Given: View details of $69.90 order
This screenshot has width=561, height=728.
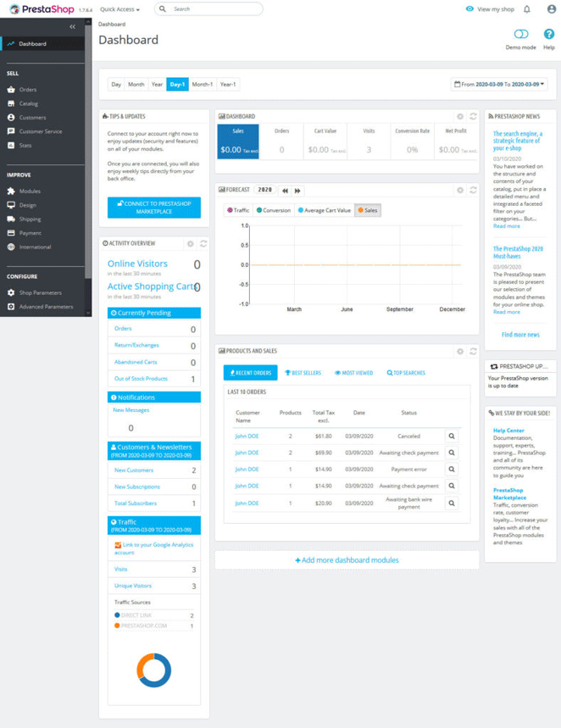Looking at the screenshot, I should click(x=452, y=453).
